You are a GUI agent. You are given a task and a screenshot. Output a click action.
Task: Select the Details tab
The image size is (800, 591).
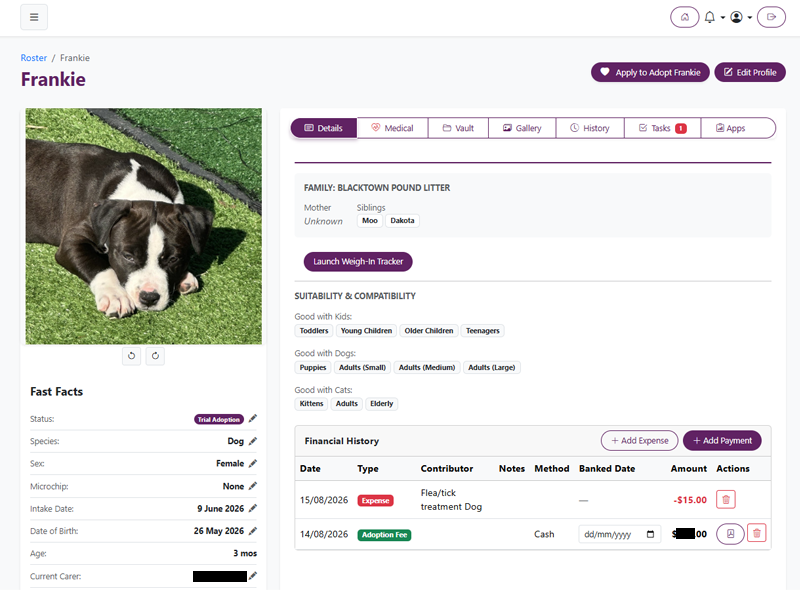click(x=323, y=128)
